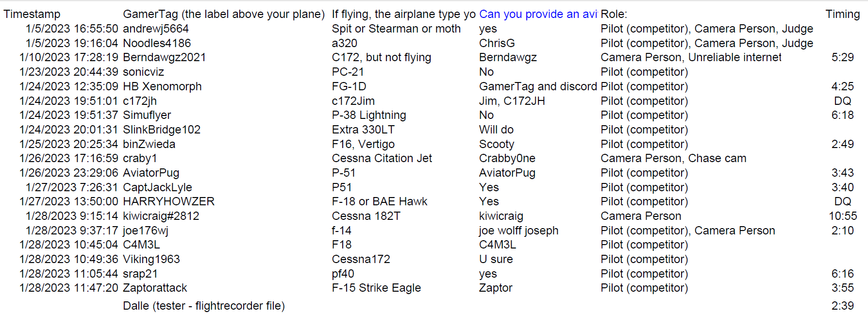868x314 pixels.
Task: Select the Camera Person, Unreliable internet cell
Action: pos(691,57)
